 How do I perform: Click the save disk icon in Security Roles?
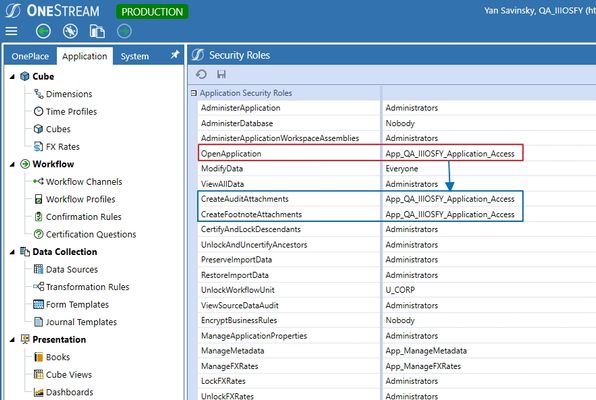[221, 74]
